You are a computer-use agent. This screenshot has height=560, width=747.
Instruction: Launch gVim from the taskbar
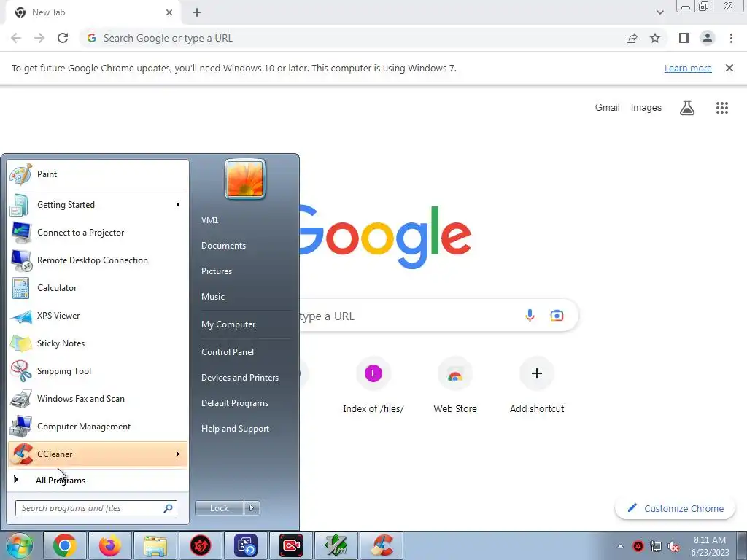336,545
